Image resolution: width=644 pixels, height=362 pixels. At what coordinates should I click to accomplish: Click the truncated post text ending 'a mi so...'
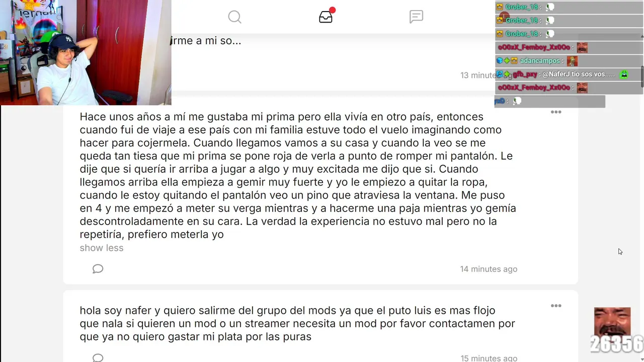206,41
